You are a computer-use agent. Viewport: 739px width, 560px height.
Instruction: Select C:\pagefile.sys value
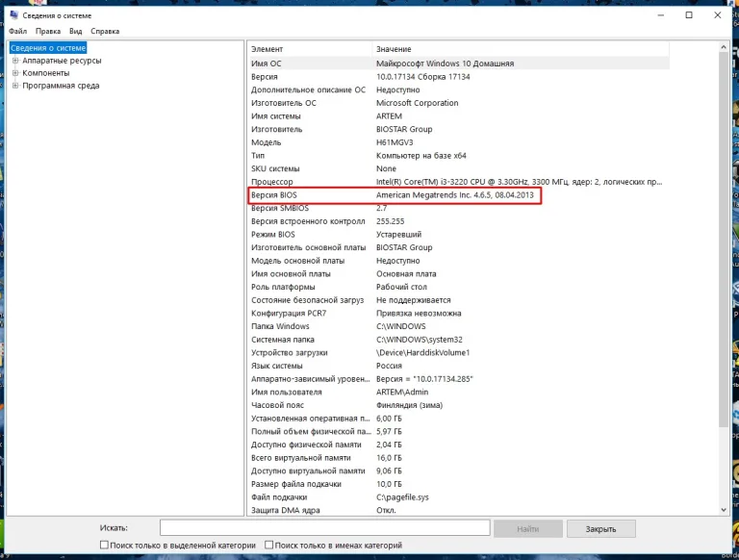pyautogui.click(x=402, y=497)
